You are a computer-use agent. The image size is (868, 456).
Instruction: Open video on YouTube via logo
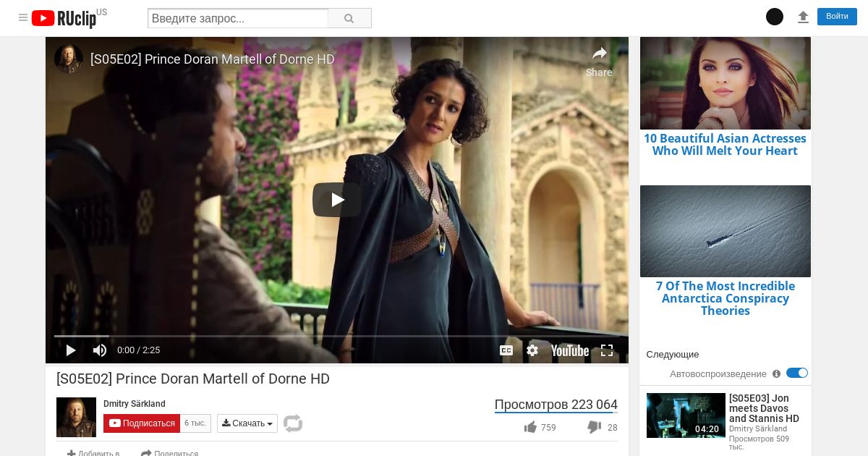click(x=570, y=350)
